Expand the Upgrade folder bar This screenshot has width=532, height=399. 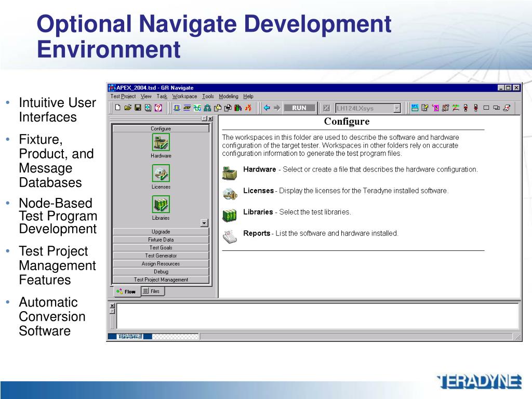pos(161,232)
